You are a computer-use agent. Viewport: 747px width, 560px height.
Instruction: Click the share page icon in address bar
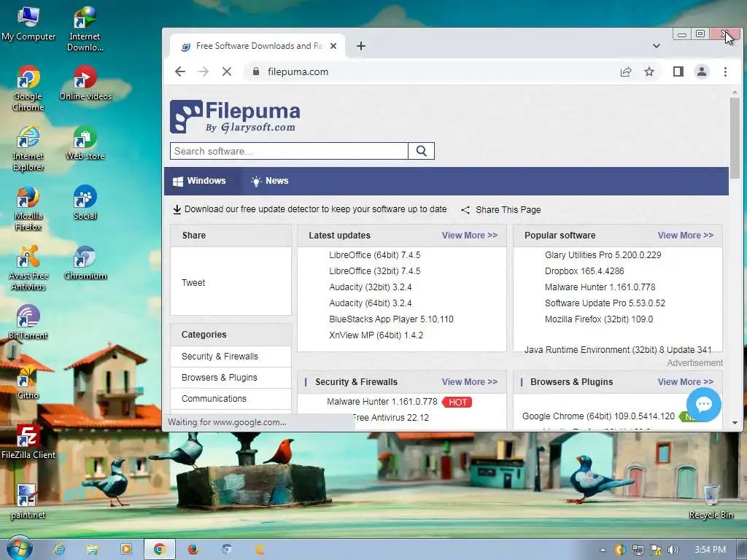(626, 72)
